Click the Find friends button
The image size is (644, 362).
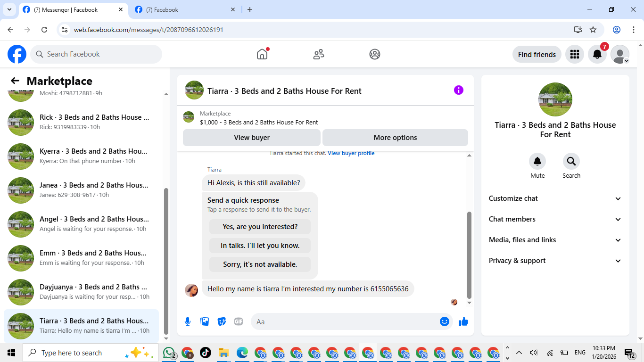[537, 54]
